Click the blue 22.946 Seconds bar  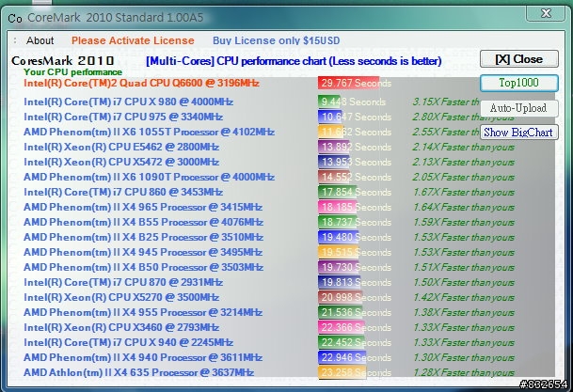click(x=342, y=357)
